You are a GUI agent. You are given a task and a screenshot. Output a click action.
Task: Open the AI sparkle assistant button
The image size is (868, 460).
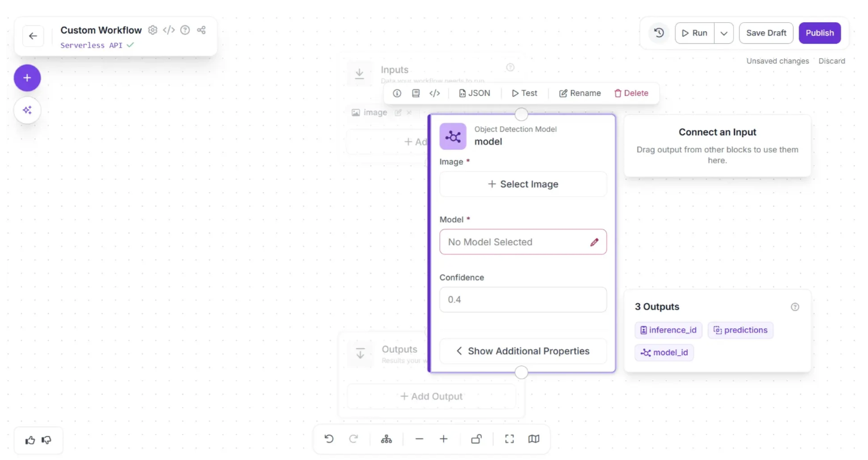tap(27, 110)
